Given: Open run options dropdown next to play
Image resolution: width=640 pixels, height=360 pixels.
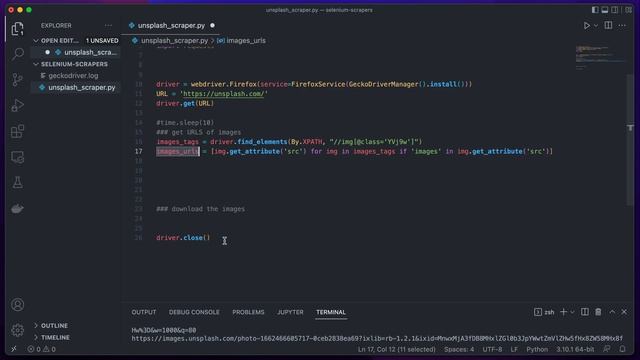Looking at the screenshot, I should coord(596,25).
